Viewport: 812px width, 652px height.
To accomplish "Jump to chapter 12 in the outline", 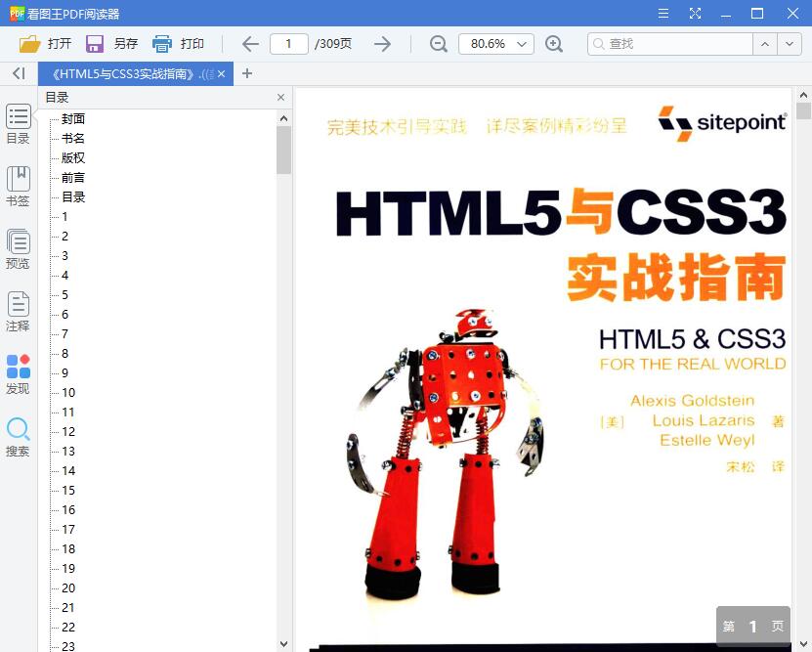I will [68, 432].
